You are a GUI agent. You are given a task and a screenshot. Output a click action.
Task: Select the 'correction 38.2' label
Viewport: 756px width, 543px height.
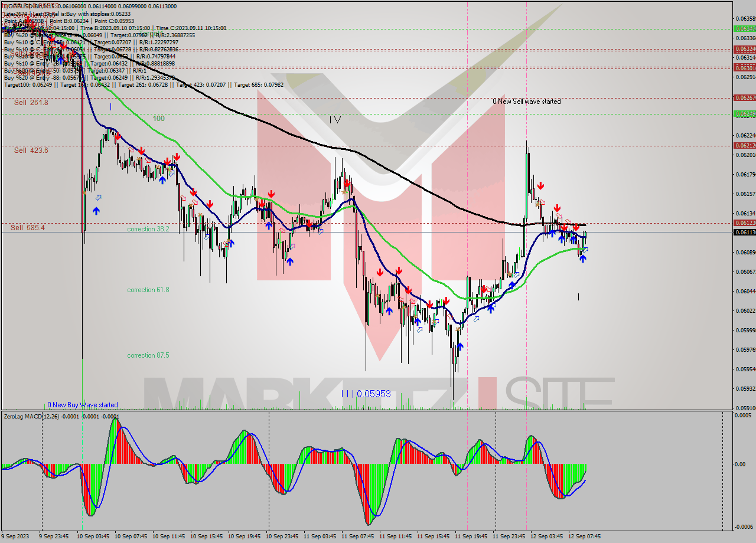coord(148,229)
